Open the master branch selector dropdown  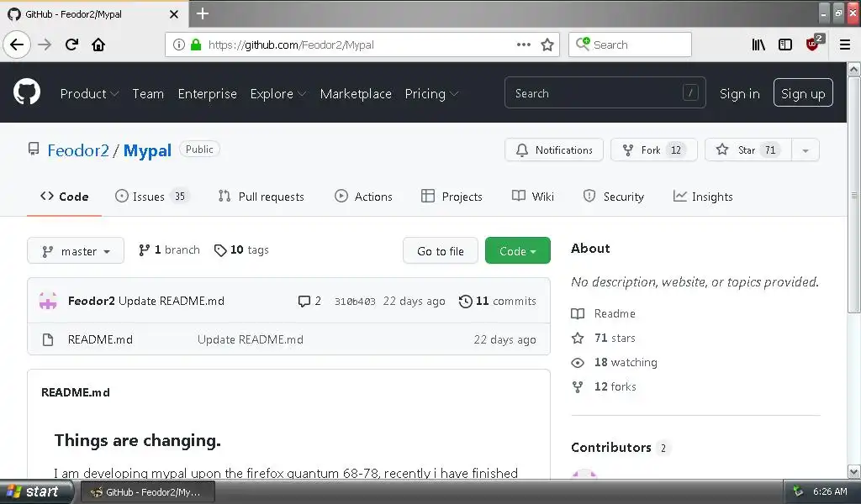coord(76,250)
